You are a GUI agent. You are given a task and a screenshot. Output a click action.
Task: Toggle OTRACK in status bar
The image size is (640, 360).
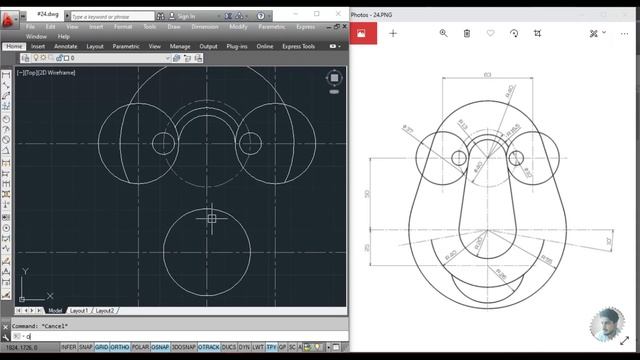[209, 347]
